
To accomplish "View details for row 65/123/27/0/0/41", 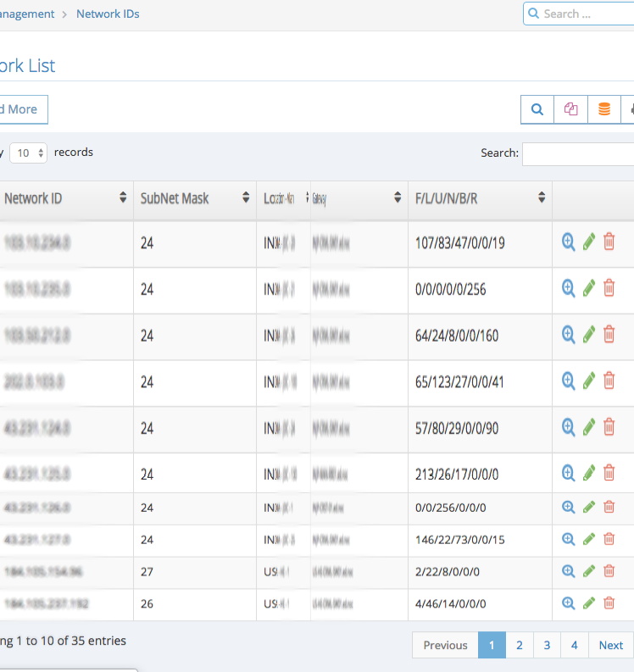I will pyautogui.click(x=569, y=381).
